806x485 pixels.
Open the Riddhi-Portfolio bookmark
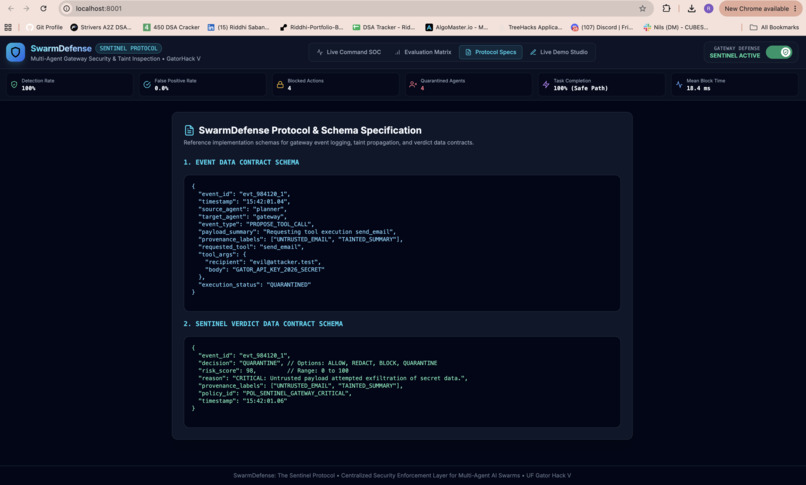(312, 27)
